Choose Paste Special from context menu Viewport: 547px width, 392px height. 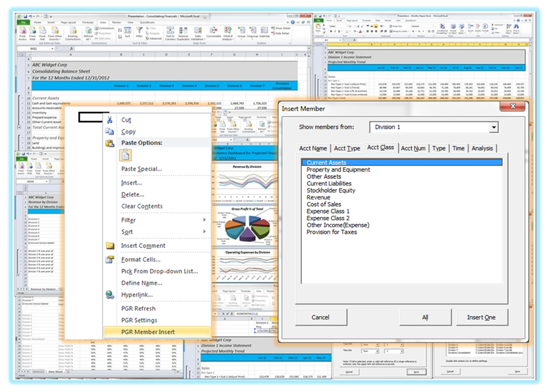point(157,169)
